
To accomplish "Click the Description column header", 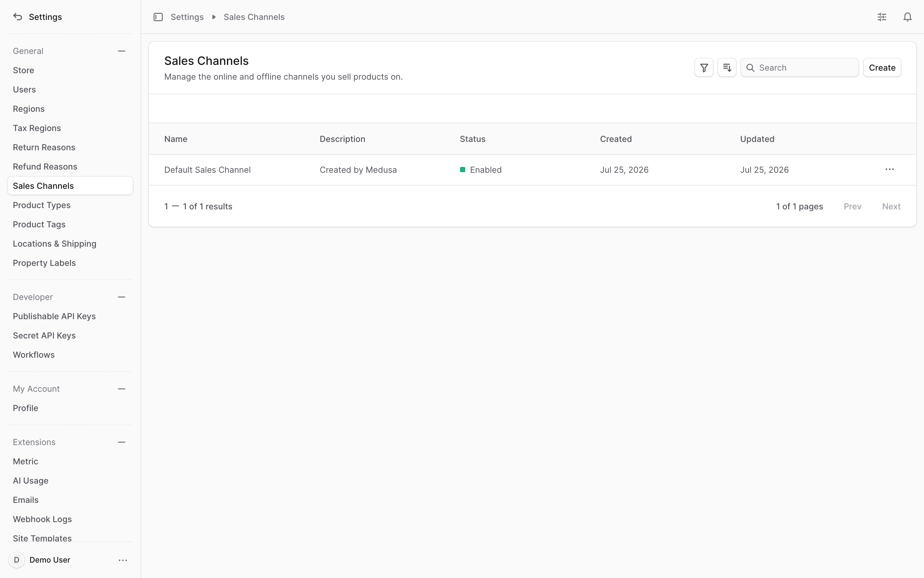I will 343,139.
